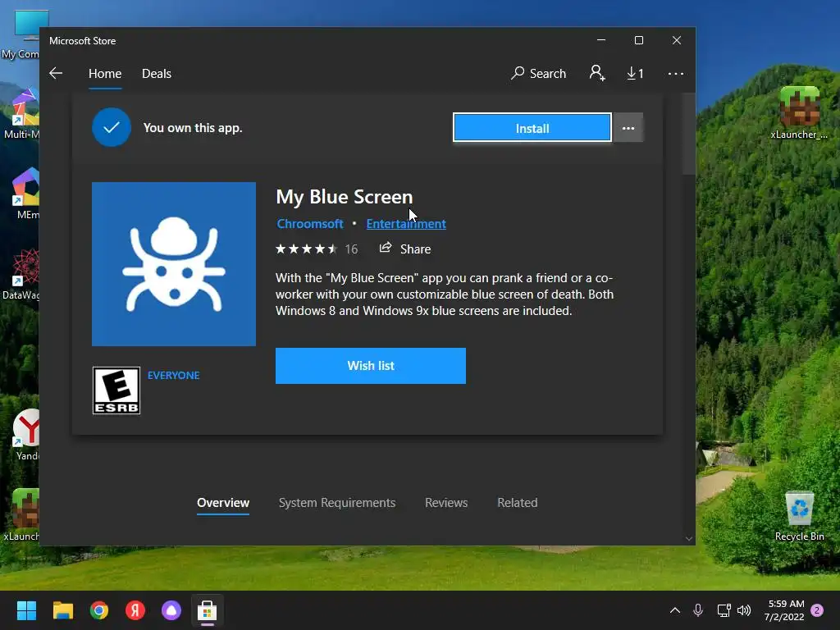
Task: Open the Entertainment category link
Action: [x=406, y=224]
